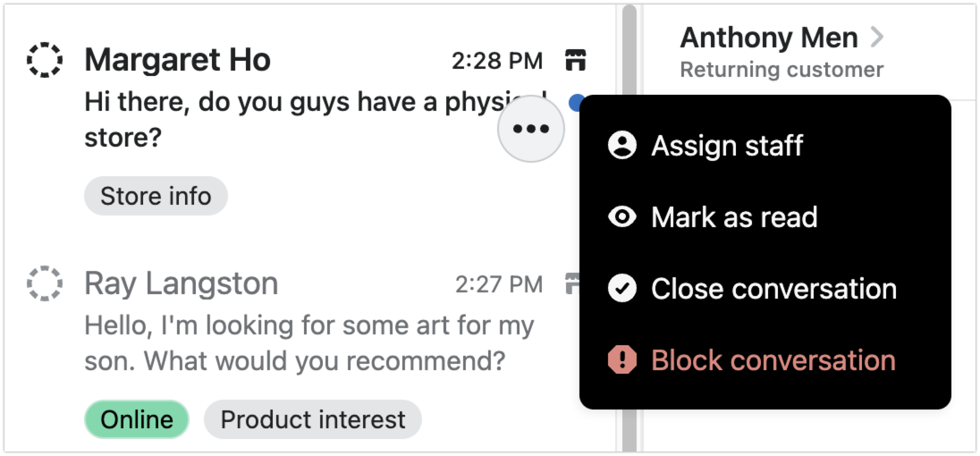Click the Product interest tag

(313, 419)
